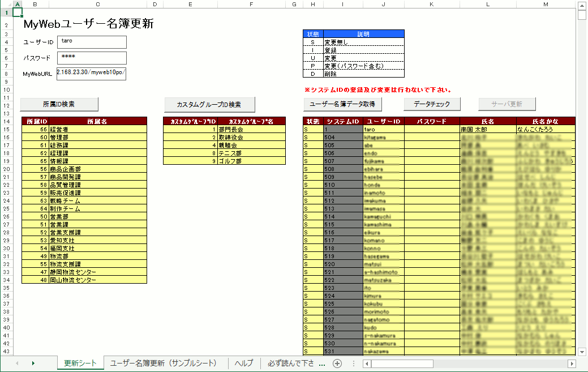Click the previous sheet navigation arrow
Screen dimensions: 588x372
click(x=17, y=363)
